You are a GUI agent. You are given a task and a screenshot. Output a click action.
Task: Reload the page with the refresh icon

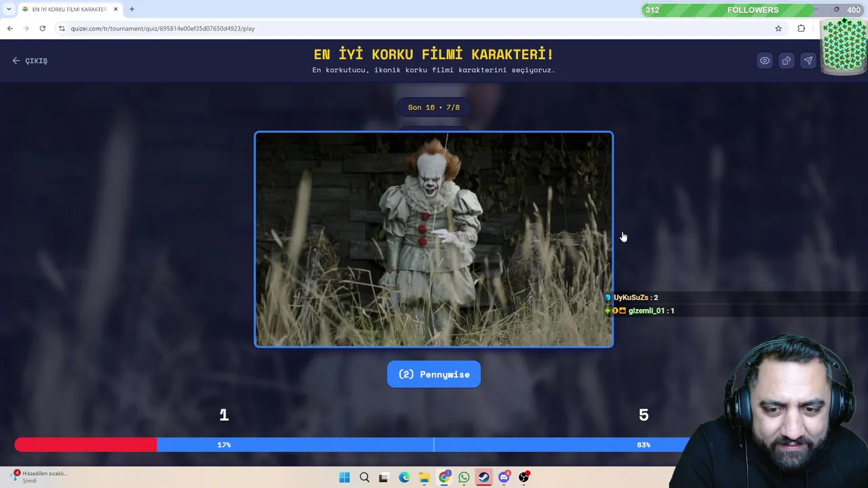tap(42, 28)
